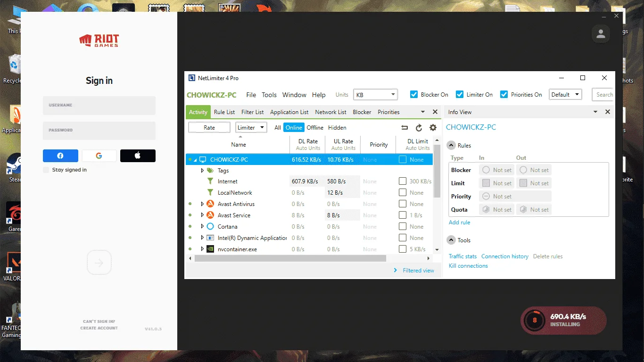Image resolution: width=644 pixels, height=362 pixels.
Task: Open Connection history
Action: click(x=505, y=256)
